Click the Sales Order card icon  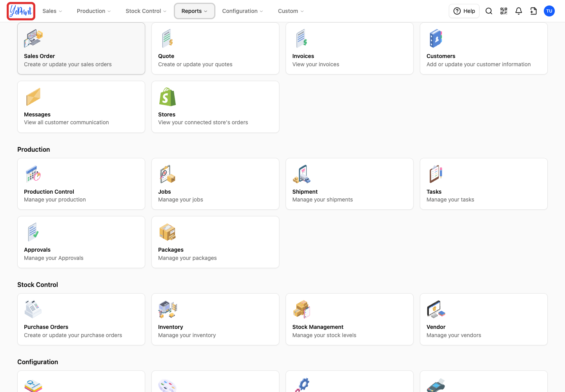[33, 38]
